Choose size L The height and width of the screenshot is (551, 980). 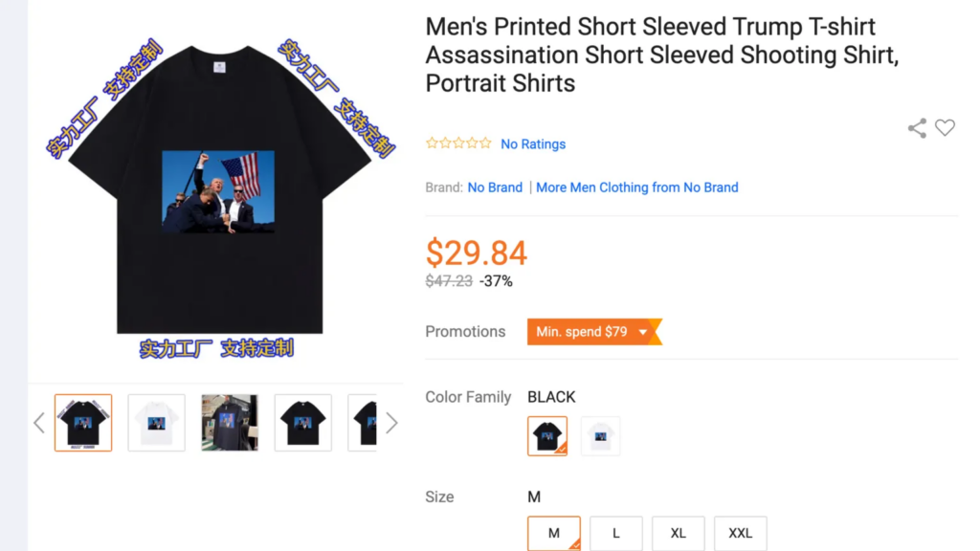615,533
